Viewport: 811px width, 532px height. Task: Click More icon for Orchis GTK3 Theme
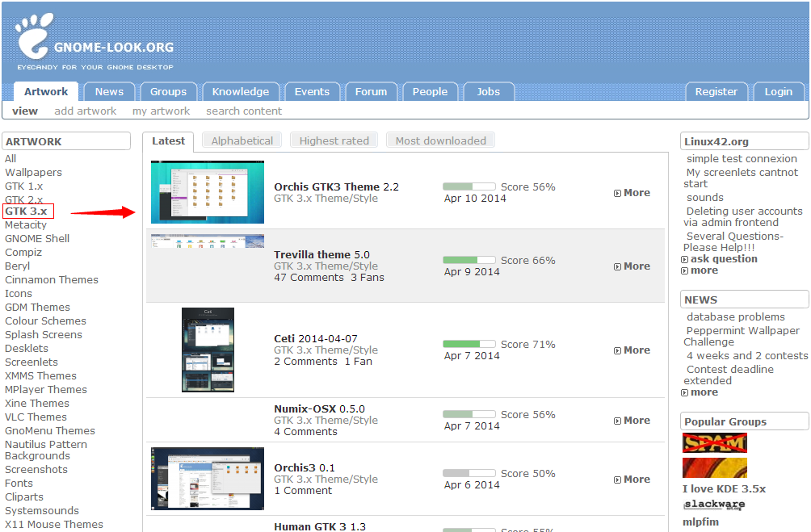618,194
